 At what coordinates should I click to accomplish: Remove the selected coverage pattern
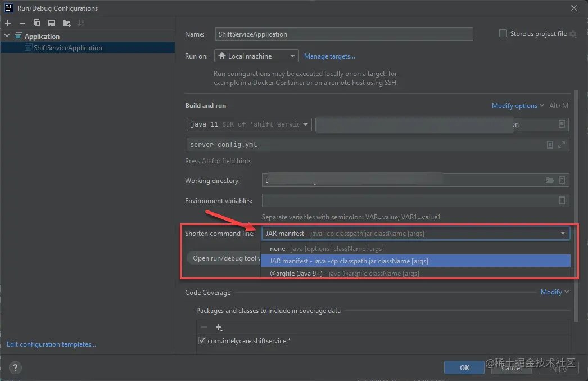(204, 328)
